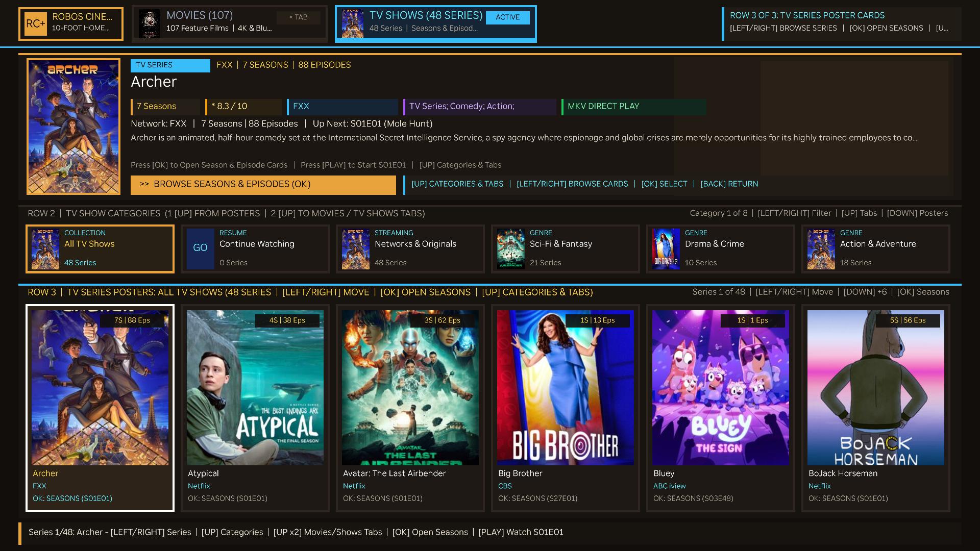
Task: Click Up Next: S01E01 (Mole Hunt) text
Action: pos(372,124)
